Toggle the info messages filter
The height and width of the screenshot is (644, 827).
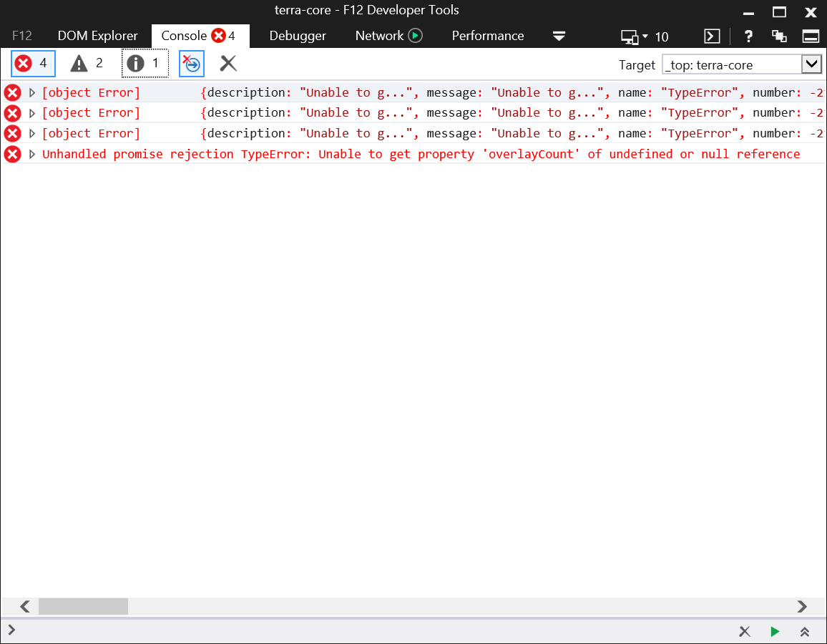click(x=145, y=63)
